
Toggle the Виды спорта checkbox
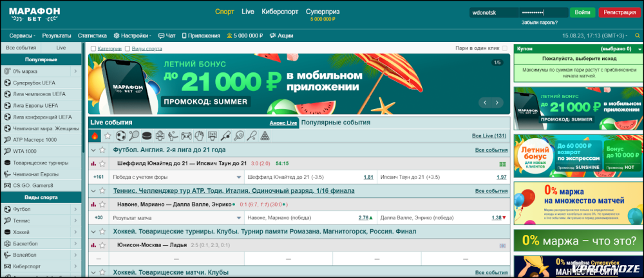tap(128, 48)
